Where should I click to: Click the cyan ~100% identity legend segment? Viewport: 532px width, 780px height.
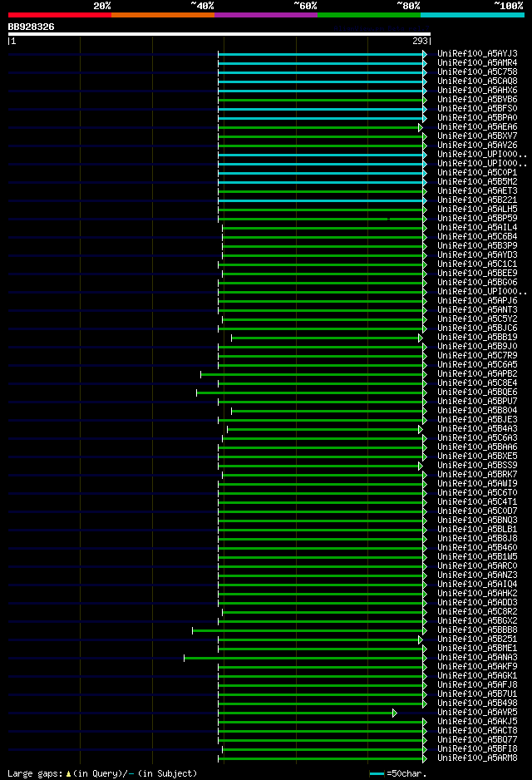(472, 15)
